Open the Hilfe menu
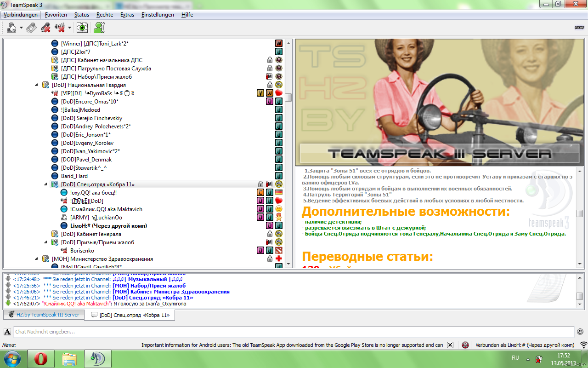This screenshot has width=588, height=368. click(x=187, y=15)
